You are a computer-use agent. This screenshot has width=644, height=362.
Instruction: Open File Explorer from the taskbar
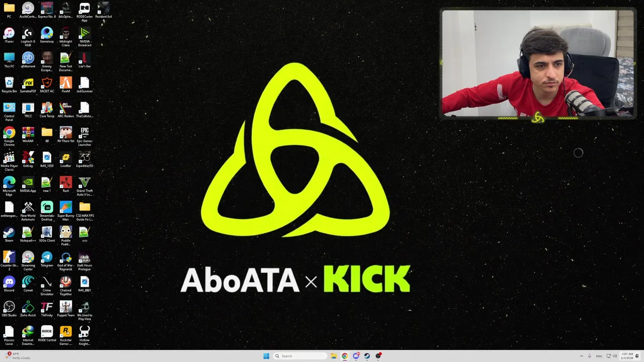(x=334, y=356)
